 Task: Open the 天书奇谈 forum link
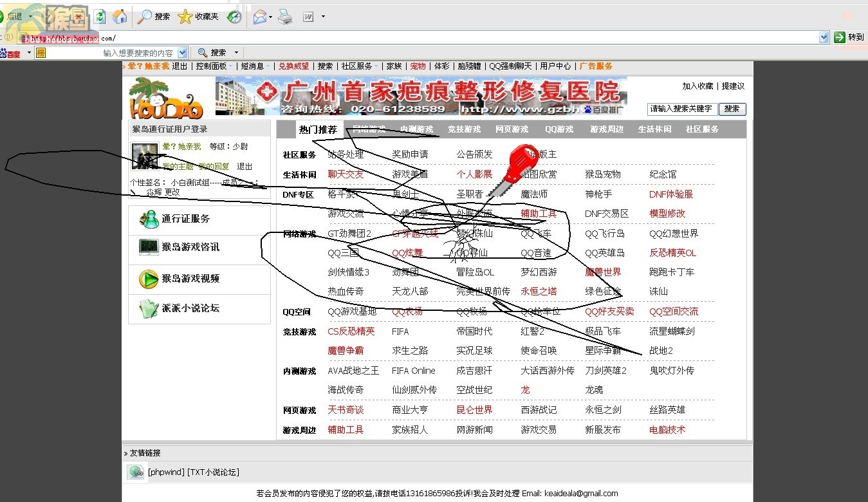[x=346, y=410]
